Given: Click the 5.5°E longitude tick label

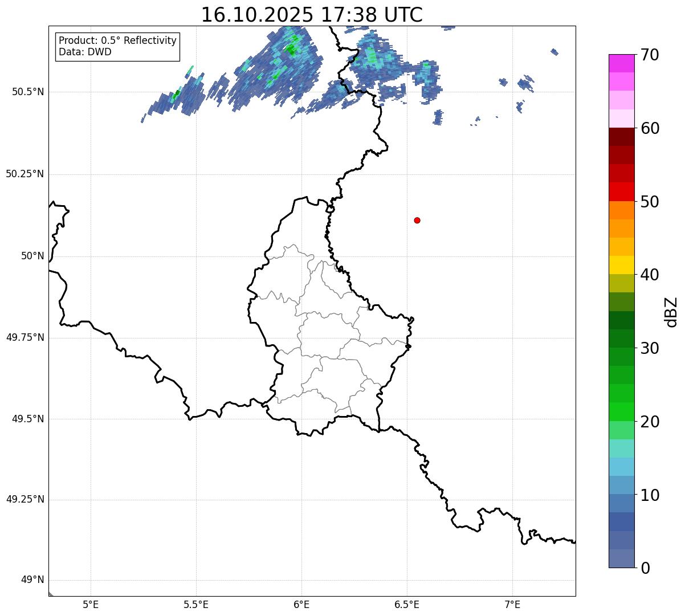Looking at the screenshot, I should pos(196,605).
